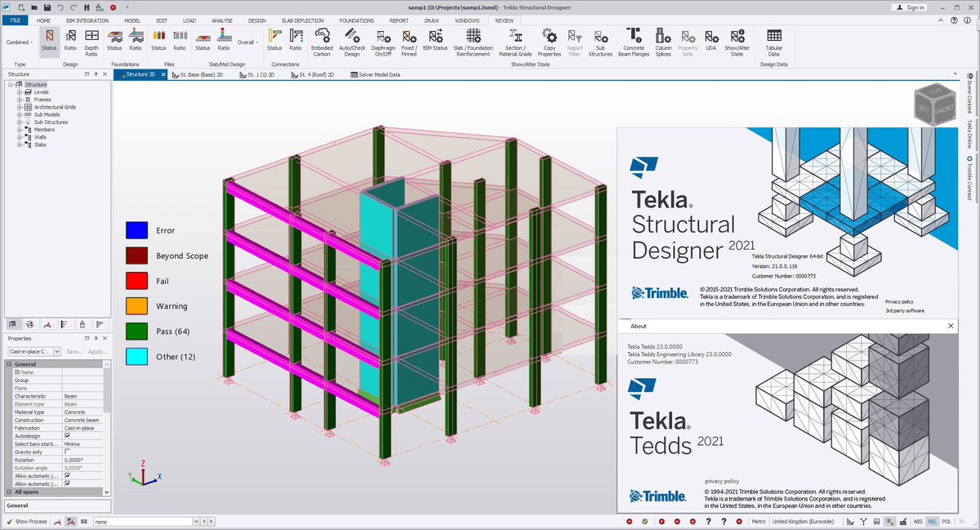This screenshot has height=530, width=980.
Task: Toggle Show Process in status bar
Action: pos(26,521)
